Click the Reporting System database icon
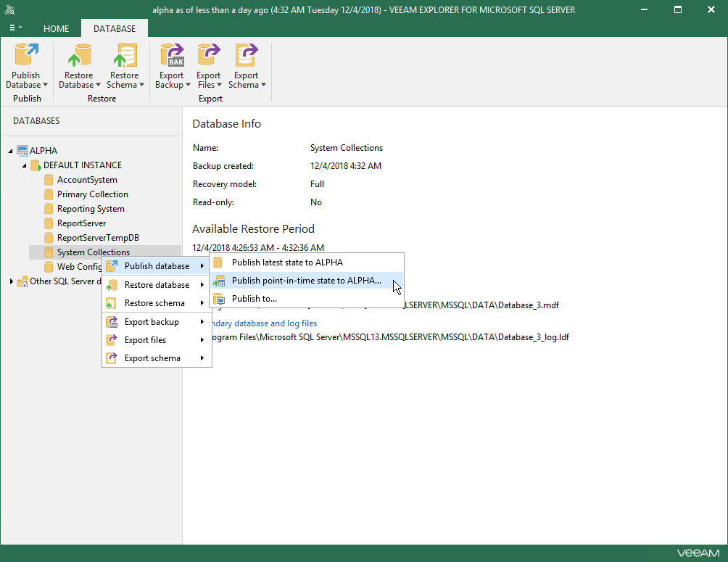 click(x=49, y=209)
